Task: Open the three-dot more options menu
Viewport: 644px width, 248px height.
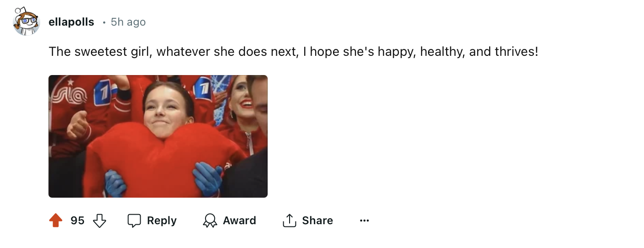Action: tap(364, 221)
